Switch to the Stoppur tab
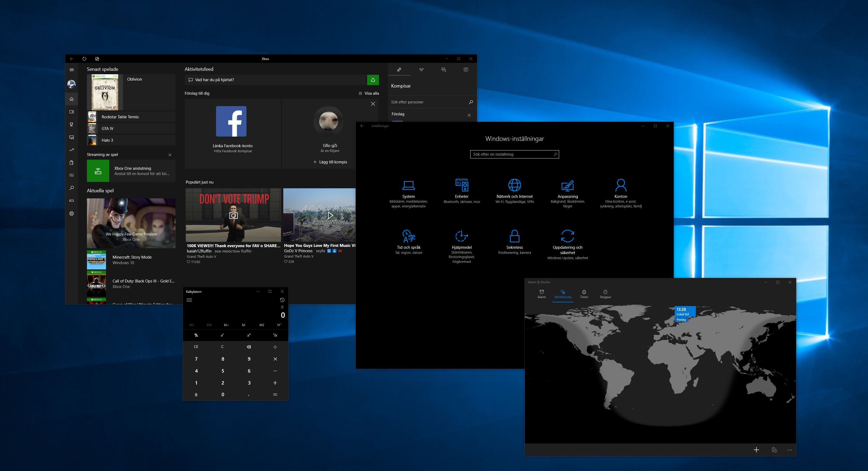Viewport: 868px width, 471px height. pos(605,294)
